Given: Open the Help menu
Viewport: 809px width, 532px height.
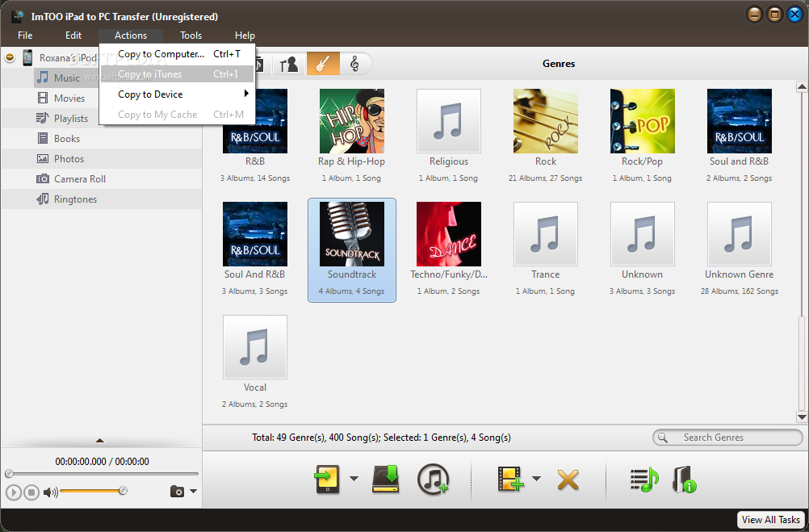Looking at the screenshot, I should tap(245, 35).
